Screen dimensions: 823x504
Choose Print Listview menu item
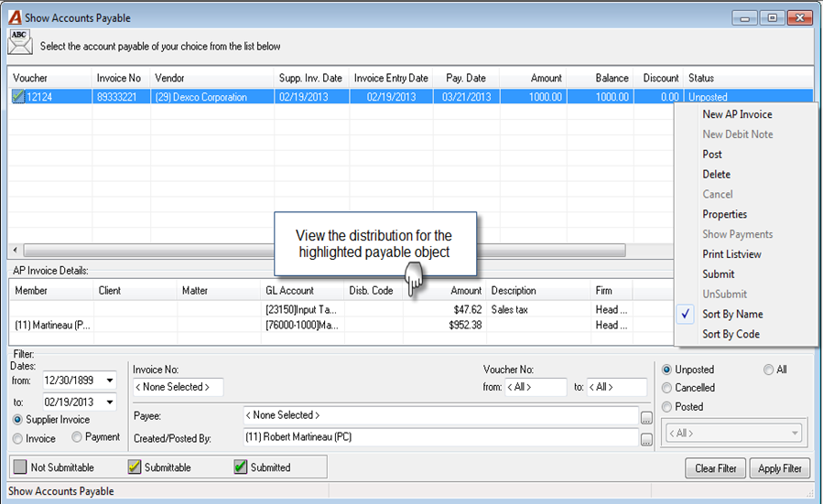pyautogui.click(x=731, y=254)
